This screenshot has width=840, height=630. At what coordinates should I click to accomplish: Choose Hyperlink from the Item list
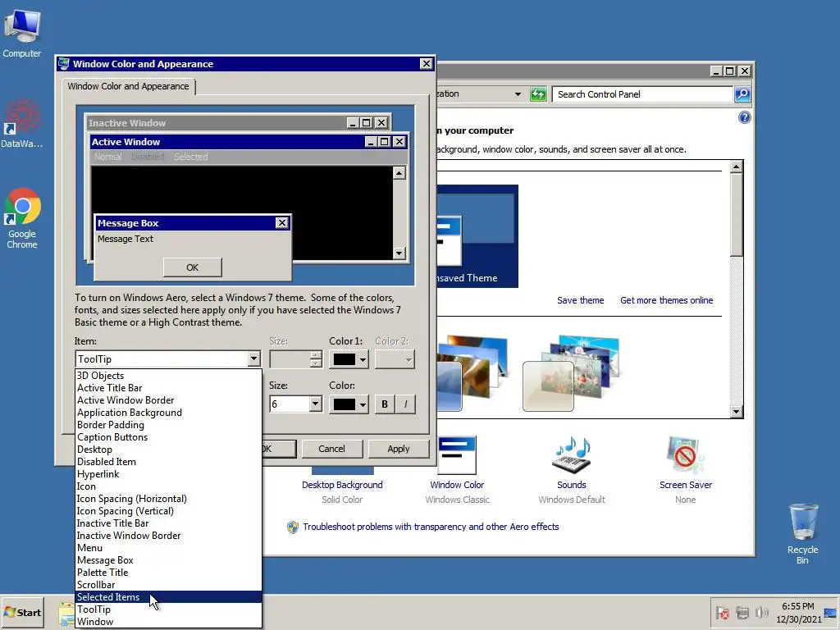pyautogui.click(x=168, y=474)
